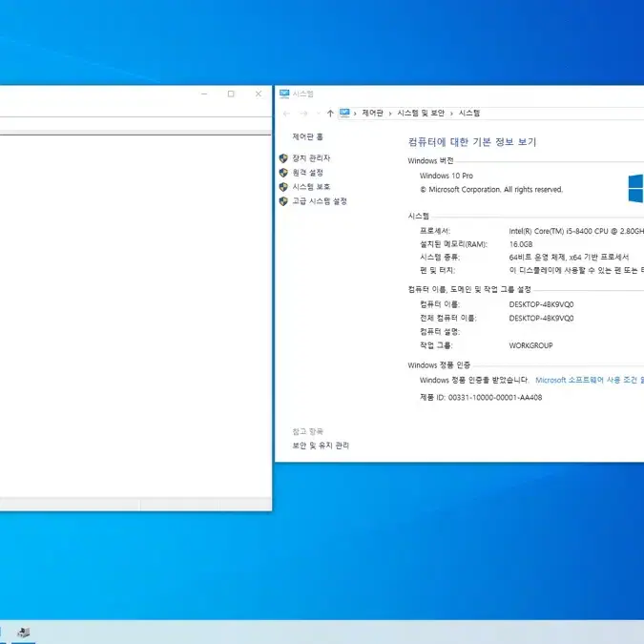Viewport: 644px width, 644px height.
Task: Click the computer icon in the address bar
Action: point(344,113)
